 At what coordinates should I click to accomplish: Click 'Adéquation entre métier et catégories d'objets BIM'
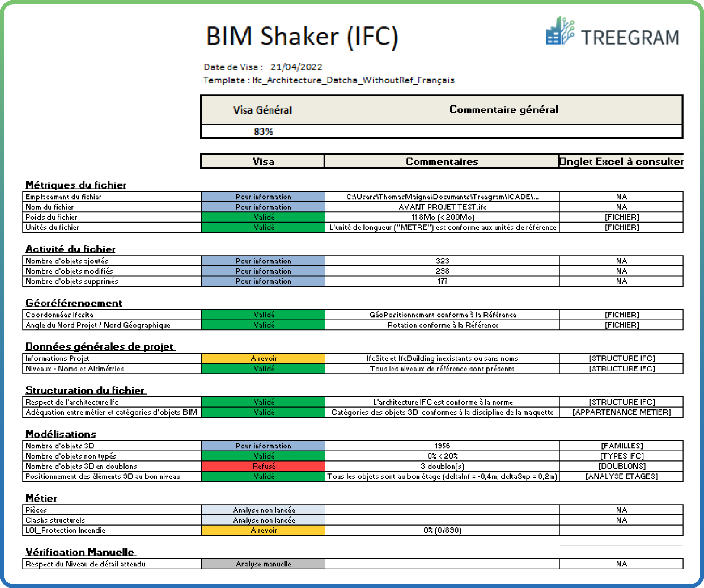coord(111,412)
